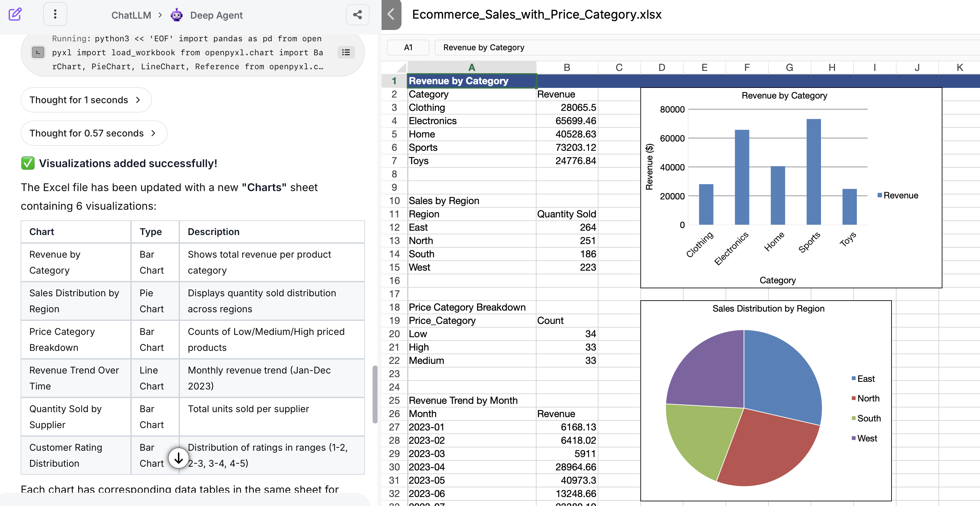The height and width of the screenshot is (506, 980).
Task: Click the new chat compose icon
Action: [15, 14]
